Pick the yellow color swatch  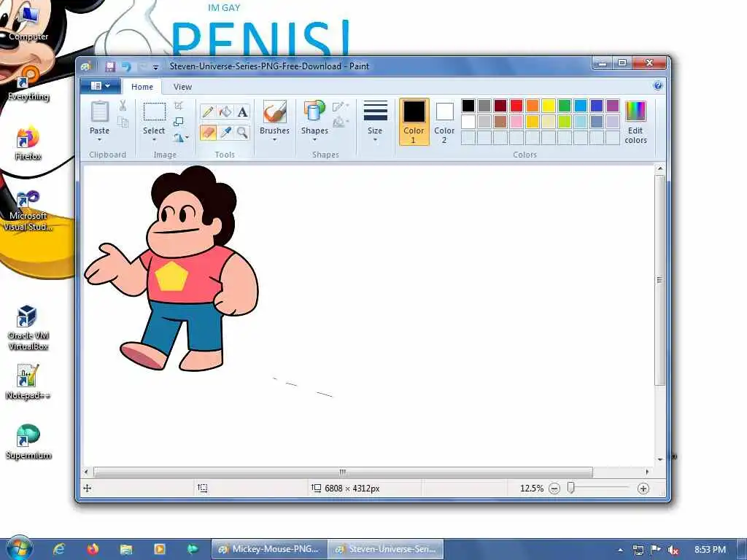tap(549, 105)
